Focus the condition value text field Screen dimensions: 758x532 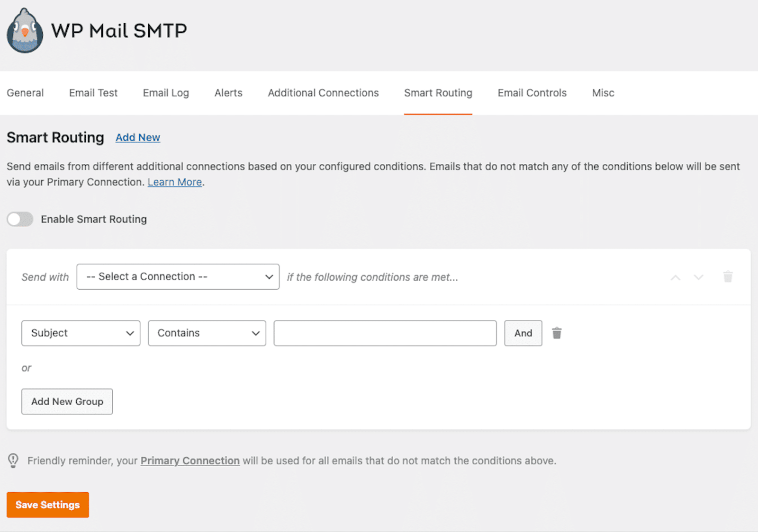click(x=385, y=333)
